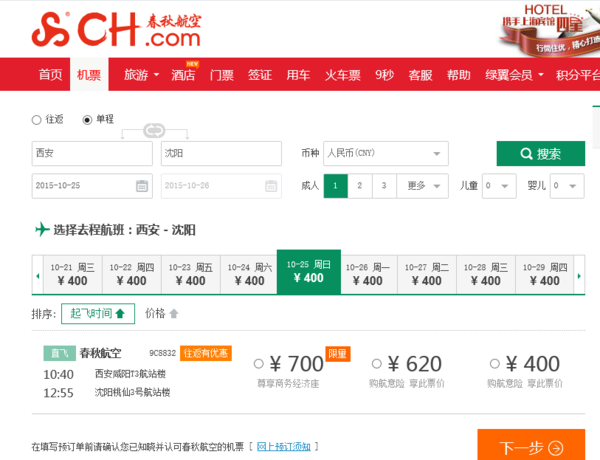Screen dimensions: 600x460
Task: Click departure date field 2015-10-25
Action: click(92, 186)
